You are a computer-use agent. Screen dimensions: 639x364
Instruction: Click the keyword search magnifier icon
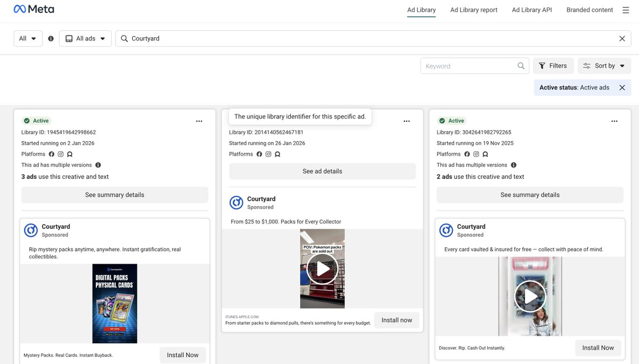coord(521,66)
